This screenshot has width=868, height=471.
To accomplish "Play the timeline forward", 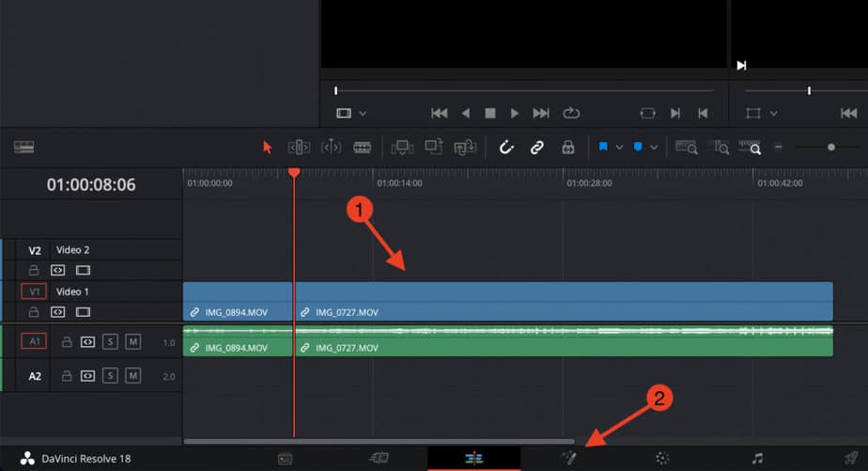I will click(x=514, y=114).
